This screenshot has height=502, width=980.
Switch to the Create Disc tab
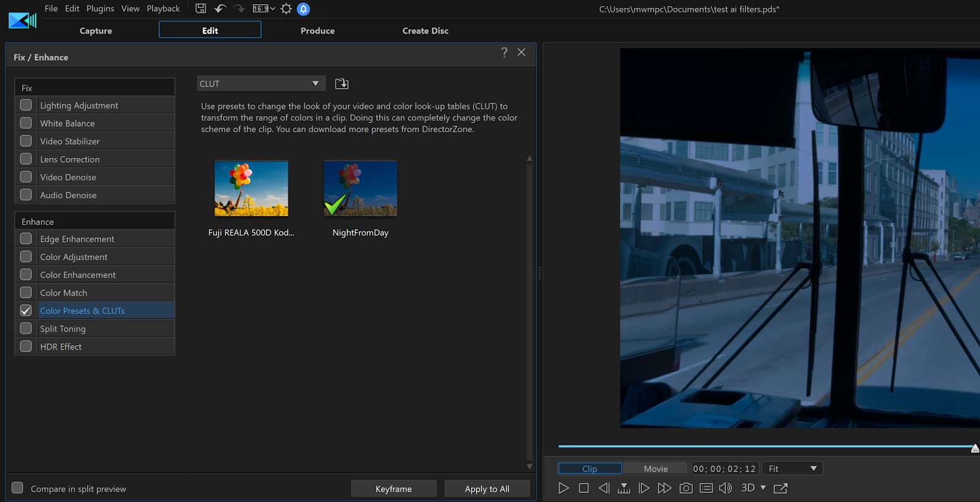pos(425,31)
